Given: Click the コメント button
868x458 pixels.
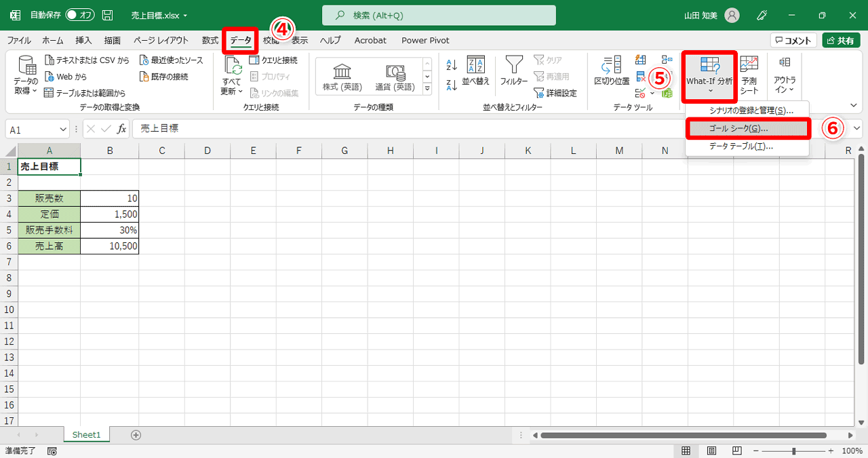Looking at the screenshot, I should pyautogui.click(x=794, y=40).
